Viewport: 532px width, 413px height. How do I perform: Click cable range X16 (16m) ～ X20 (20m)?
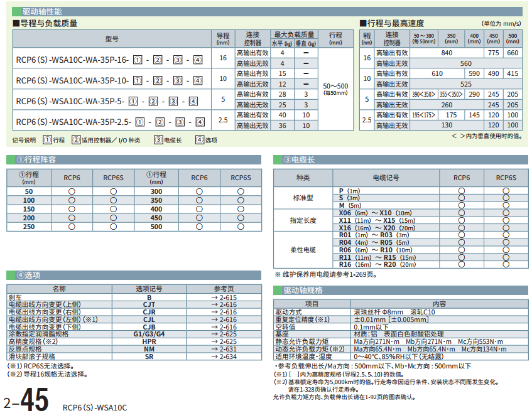[x=377, y=228]
